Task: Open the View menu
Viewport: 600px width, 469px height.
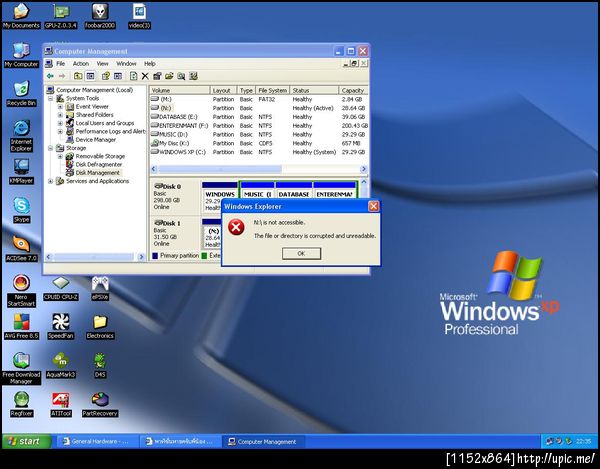Action: coord(102,64)
